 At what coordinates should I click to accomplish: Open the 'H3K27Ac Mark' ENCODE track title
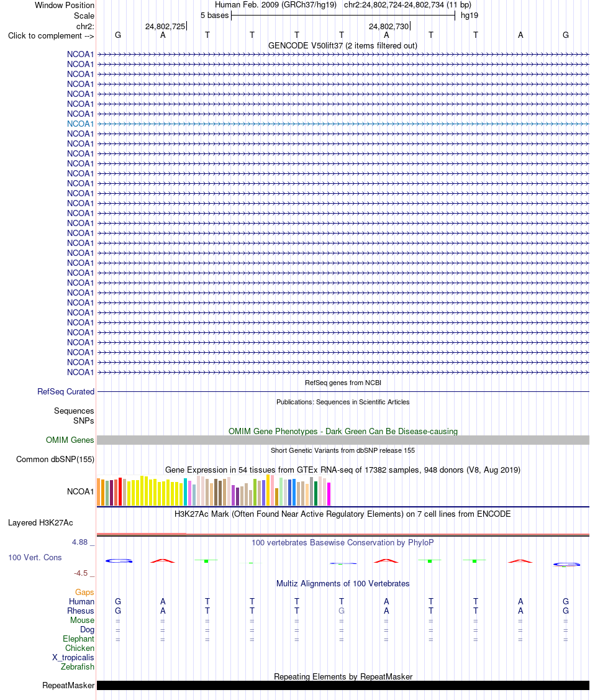click(x=343, y=514)
